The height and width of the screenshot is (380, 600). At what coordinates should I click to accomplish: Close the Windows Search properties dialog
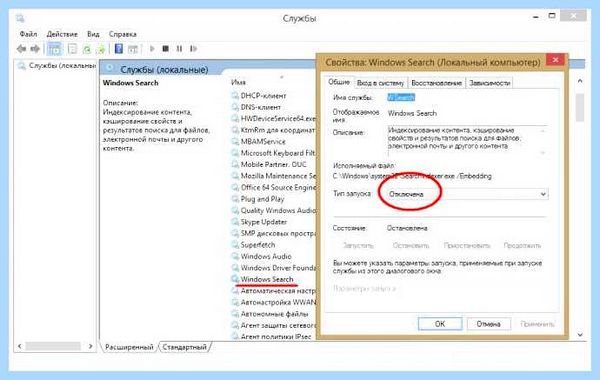click(555, 60)
